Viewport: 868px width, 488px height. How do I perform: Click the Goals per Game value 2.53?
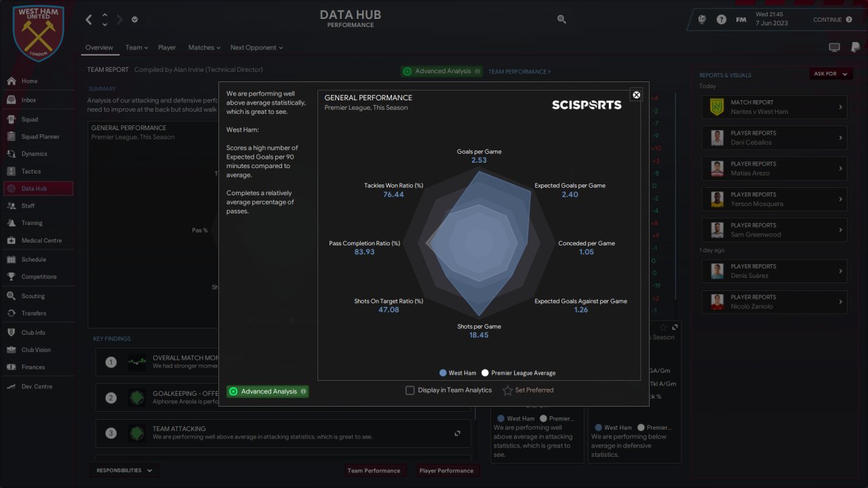(x=479, y=161)
